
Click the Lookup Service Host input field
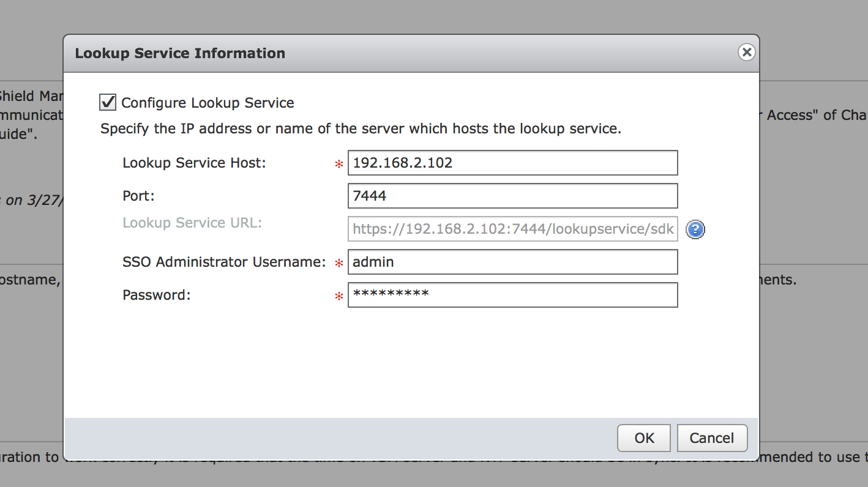pos(512,163)
